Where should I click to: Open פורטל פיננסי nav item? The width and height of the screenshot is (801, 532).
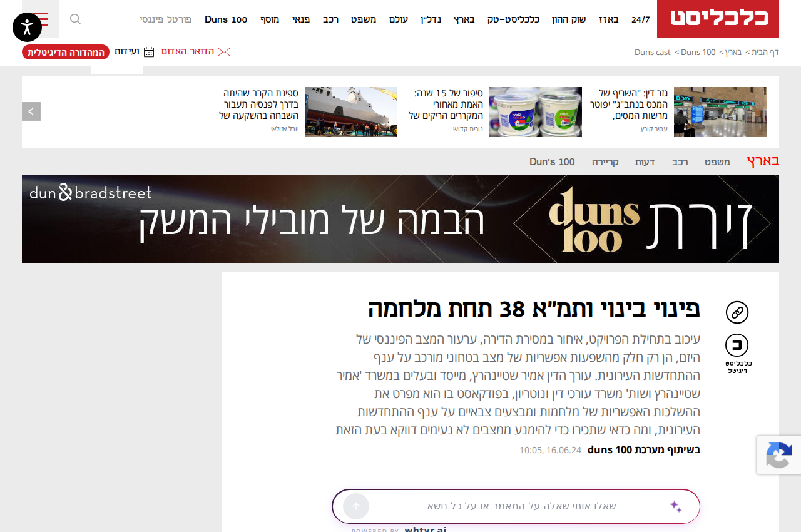click(x=166, y=19)
